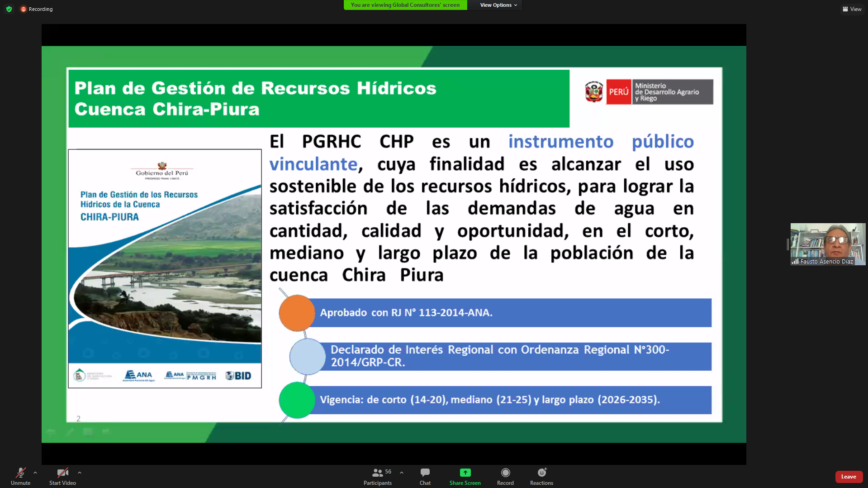Click the slide number 2
The width and height of the screenshot is (868, 488).
78,419
